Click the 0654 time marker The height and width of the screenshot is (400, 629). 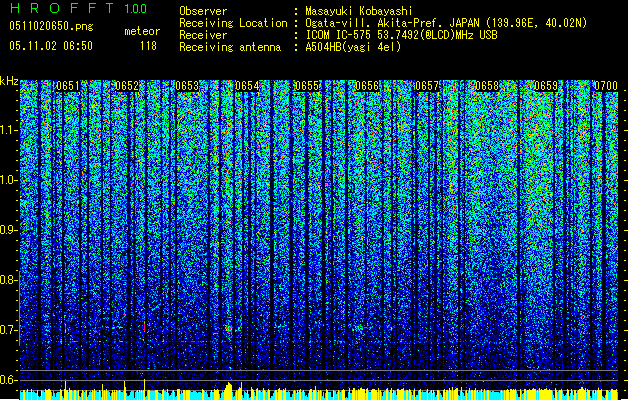coord(247,86)
